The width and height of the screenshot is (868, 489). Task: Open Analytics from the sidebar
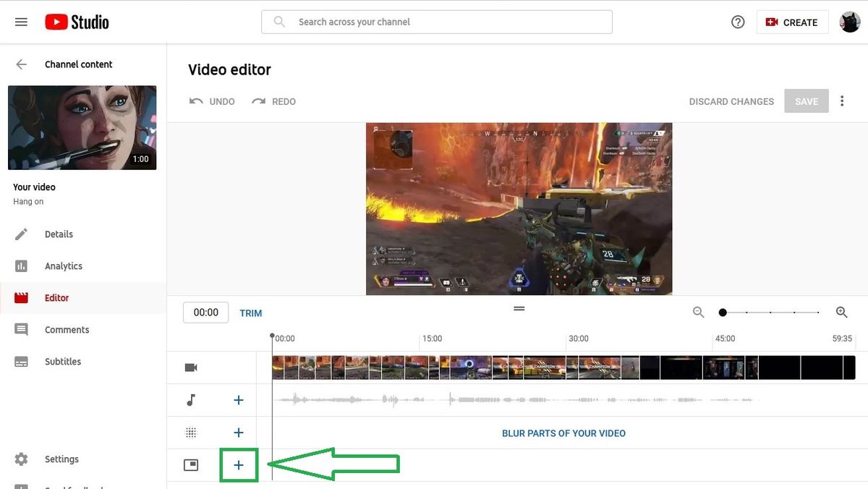pyautogui.click(x=64, y=265)
